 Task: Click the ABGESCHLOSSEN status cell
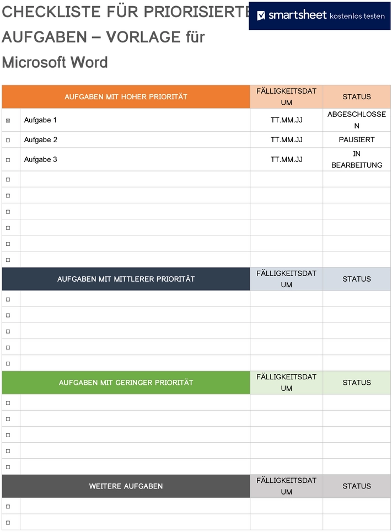(x=357, y=120)
